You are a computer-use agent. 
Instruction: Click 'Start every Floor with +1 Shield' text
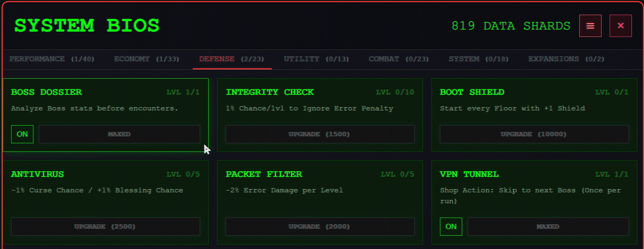coord(513,108)
